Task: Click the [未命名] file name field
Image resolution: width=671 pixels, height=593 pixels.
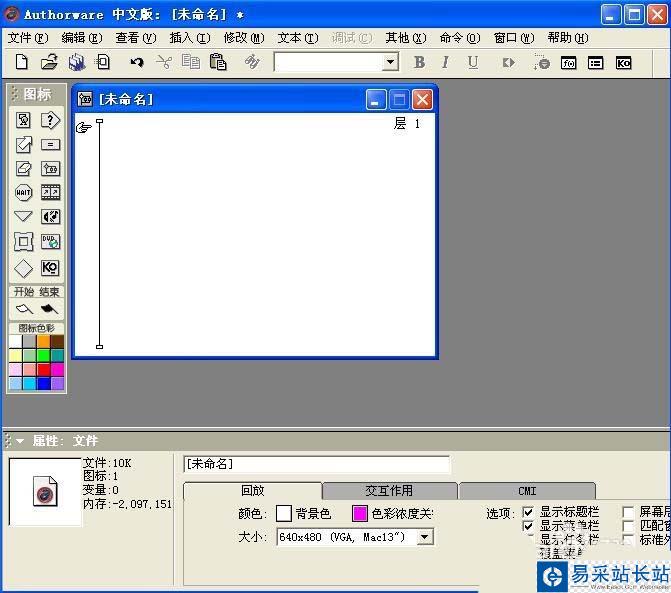Action: (317, 464)
